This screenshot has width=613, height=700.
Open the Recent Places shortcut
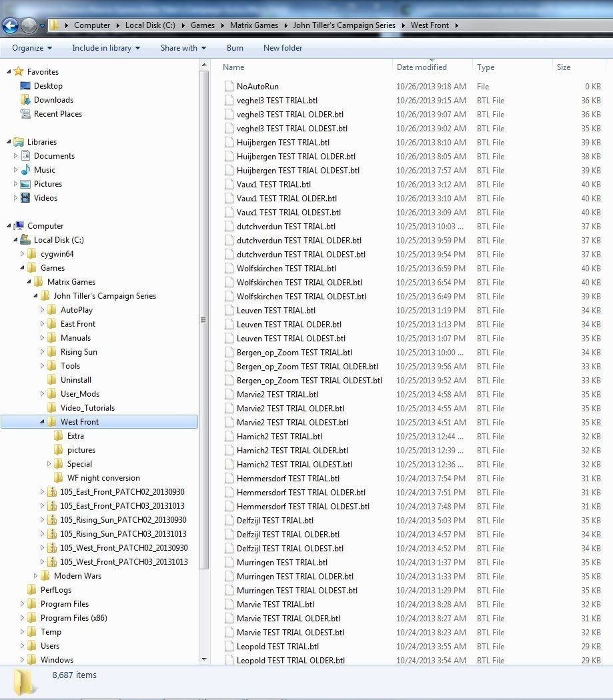[58, 113]
